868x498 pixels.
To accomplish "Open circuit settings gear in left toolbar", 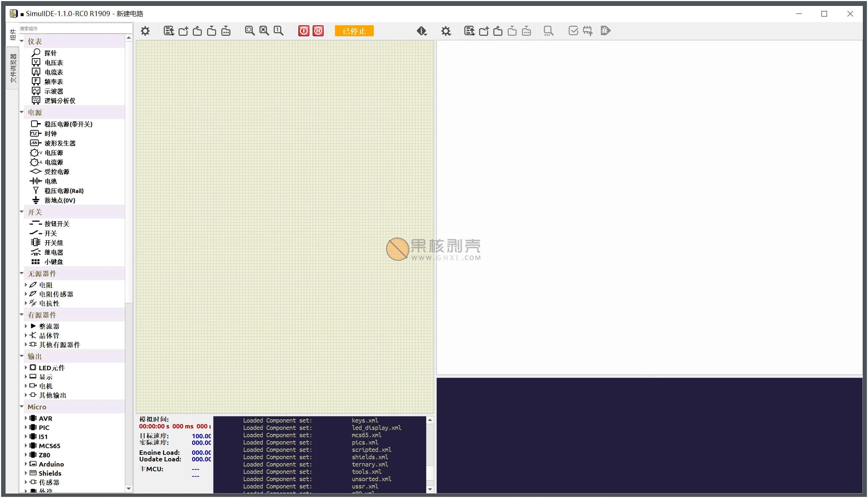I will click(145, 31).
